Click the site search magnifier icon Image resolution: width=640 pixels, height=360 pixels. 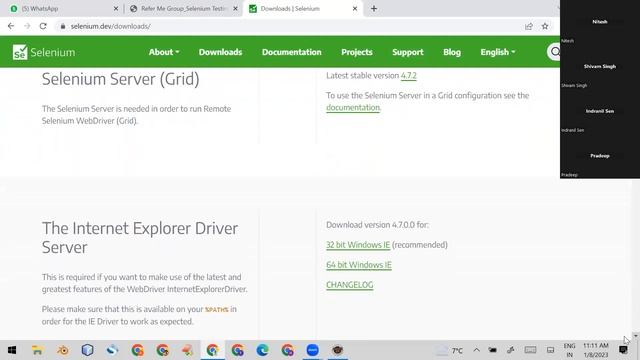point(554,52)
